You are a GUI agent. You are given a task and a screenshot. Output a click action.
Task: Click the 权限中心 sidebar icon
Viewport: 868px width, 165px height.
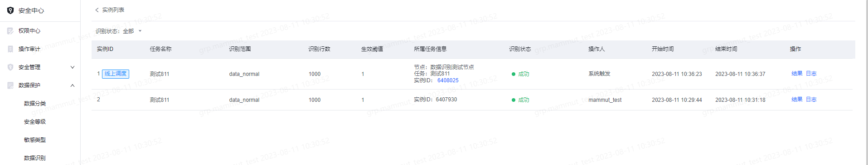click(x=10, y=31)
